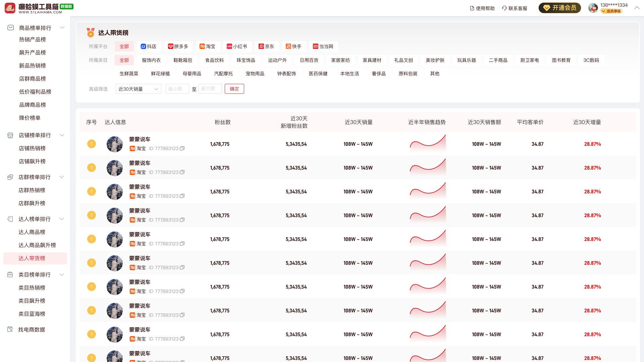
Task: Open the 近30天销量 dropdown
Action: point(138,89)
